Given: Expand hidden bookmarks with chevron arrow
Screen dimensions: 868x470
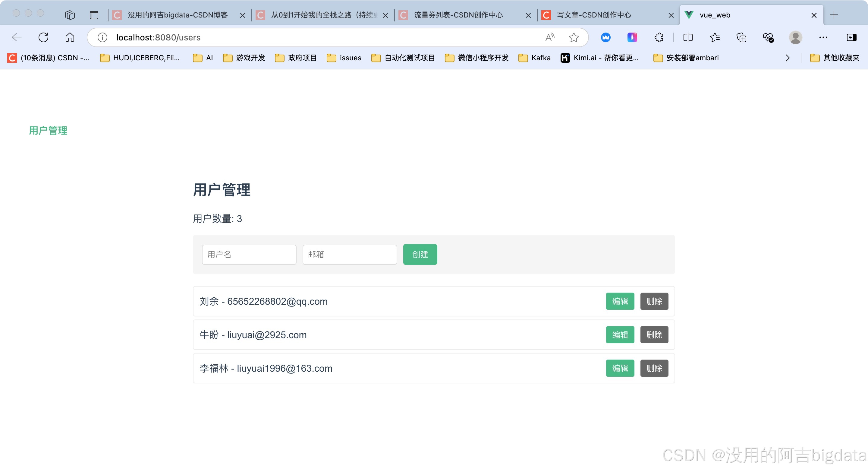Looking at the screenshot, I should pos(787,58).
